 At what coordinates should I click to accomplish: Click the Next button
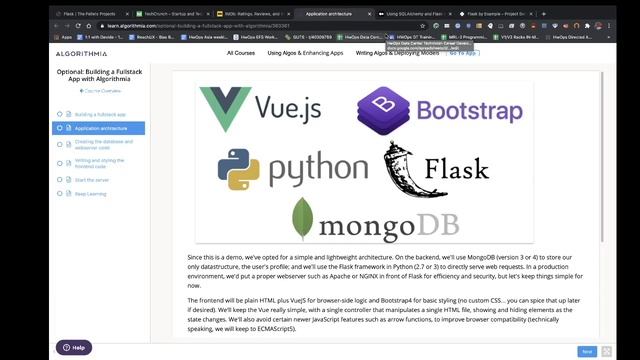(587, 351)
